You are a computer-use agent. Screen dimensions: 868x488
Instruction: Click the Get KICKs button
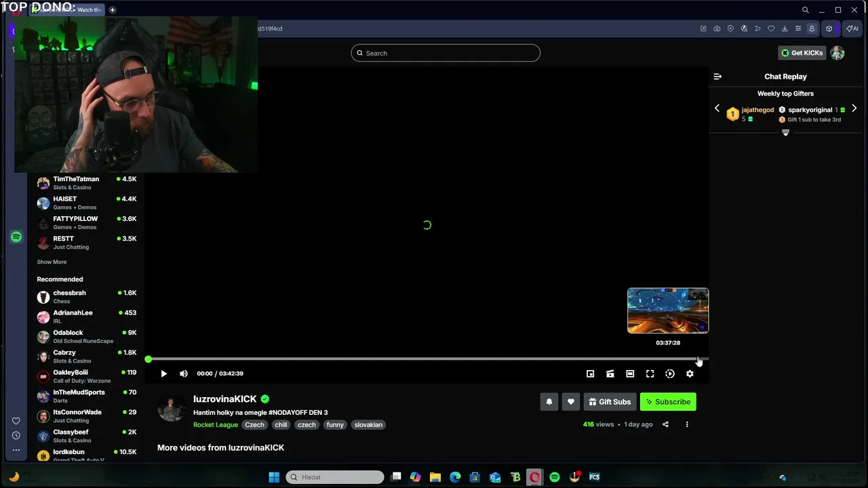[802, 53]
